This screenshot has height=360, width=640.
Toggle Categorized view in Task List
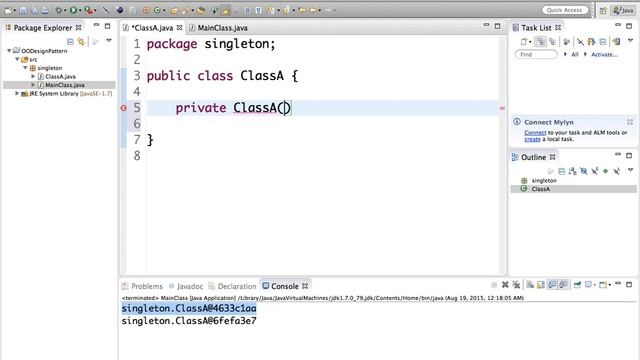tap(541, 41)
